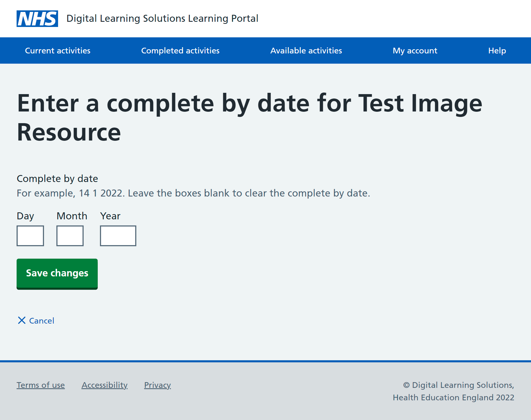Open Available activities in the navigation

(306, 51)
